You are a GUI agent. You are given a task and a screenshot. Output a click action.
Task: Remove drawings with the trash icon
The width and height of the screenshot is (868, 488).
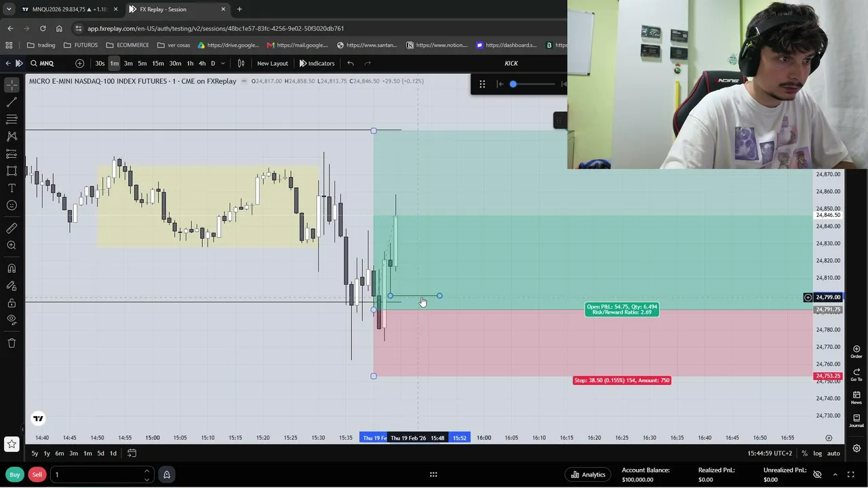(12, 343)
